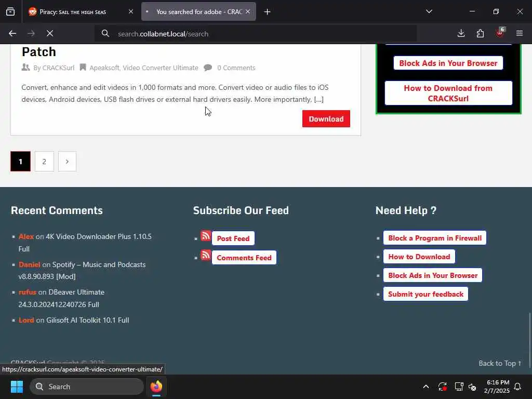This screenshot has width=532, height=399.
Task: Open the clock showing 6:16 PM
Action: [x=497, y=387]
